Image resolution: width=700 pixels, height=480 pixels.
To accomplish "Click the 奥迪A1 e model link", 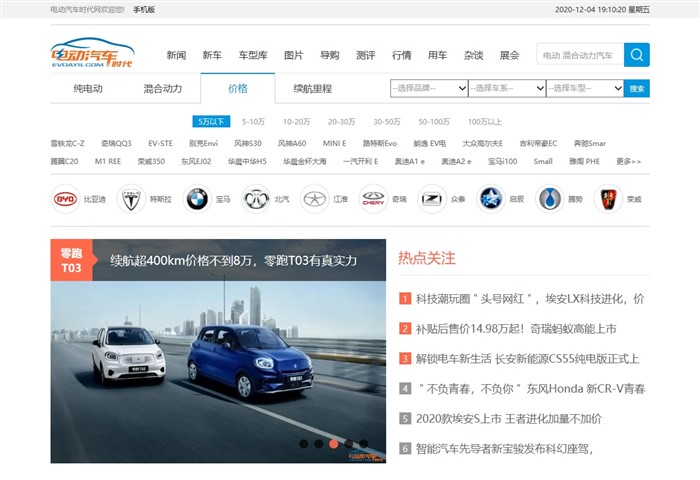I will [409, 161].
